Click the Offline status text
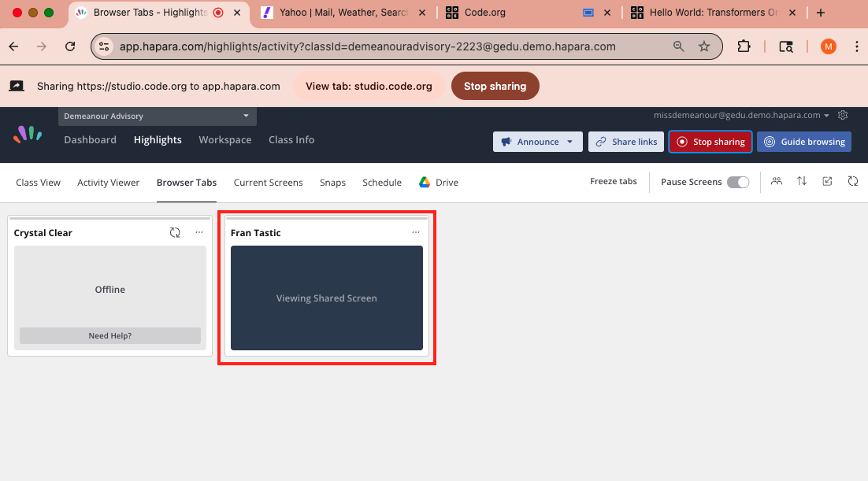868x481 pixels. pyautogui.click(x=110, y=290)
